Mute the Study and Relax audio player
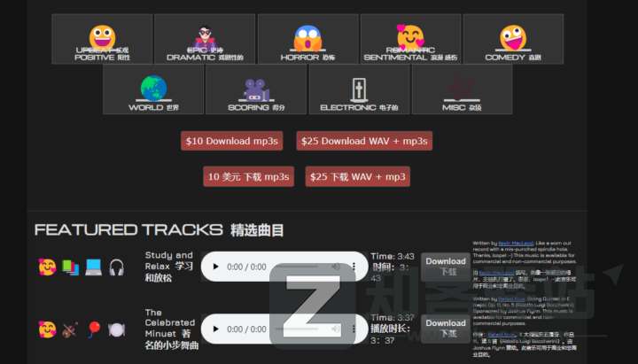638x364 pixels. [336, 267]
